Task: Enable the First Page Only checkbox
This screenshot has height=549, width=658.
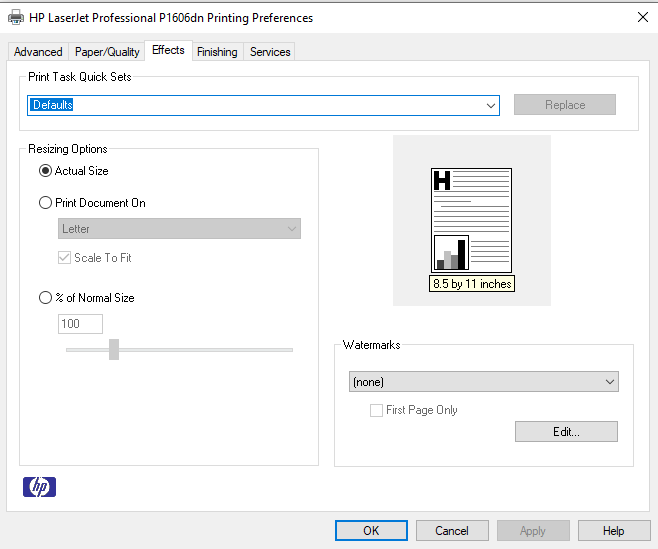Action: point(376,410)
